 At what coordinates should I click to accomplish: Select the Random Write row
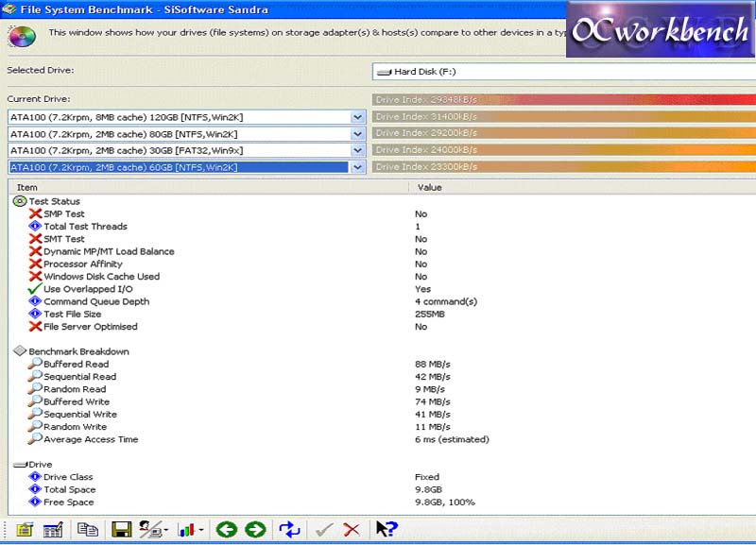[382, 427]
